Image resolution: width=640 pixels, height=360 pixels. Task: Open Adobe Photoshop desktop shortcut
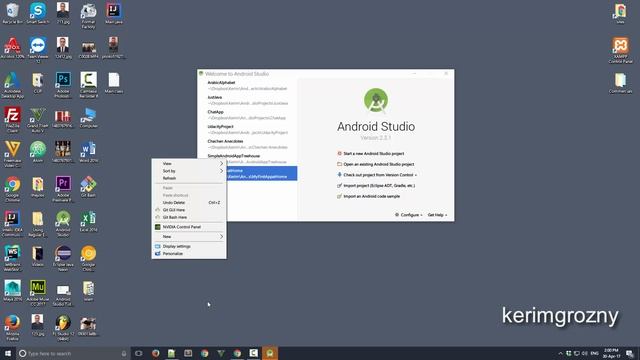63,85
